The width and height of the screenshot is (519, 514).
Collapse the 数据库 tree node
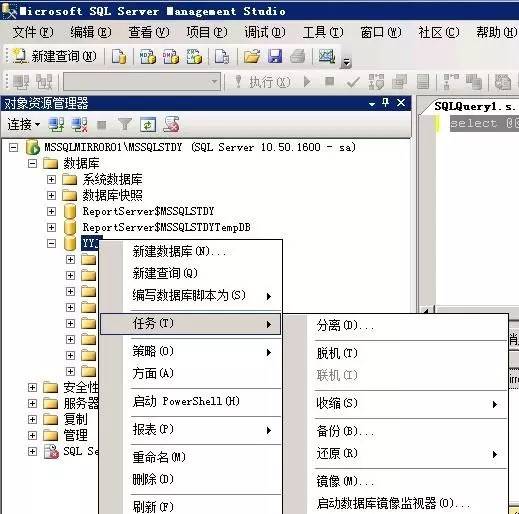pos(32,163)
